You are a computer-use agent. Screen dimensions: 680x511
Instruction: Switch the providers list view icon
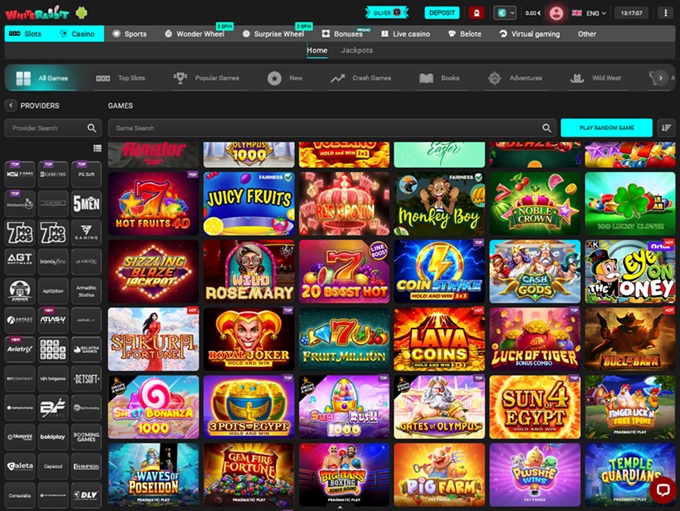pos(97,149)
